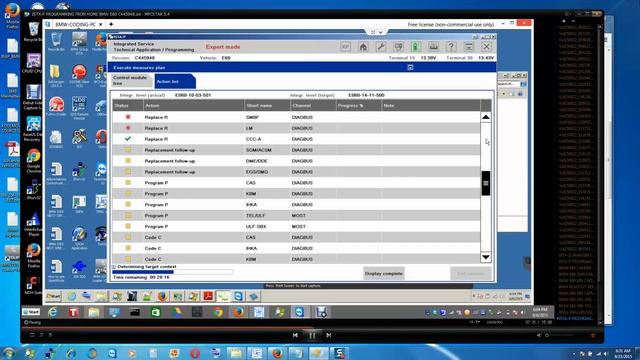Click the inner Windows Start button

tap(31, 312)
